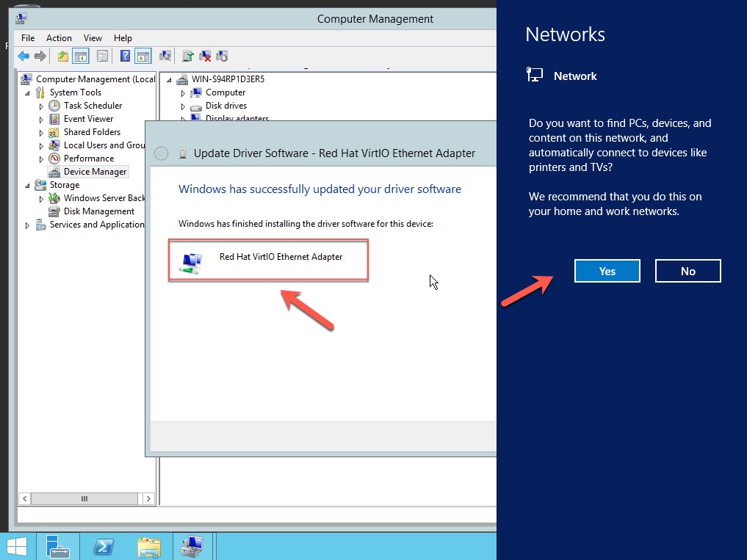Toggle Show/Hide Console Tree toolbar icon

(x=81, y=57)
